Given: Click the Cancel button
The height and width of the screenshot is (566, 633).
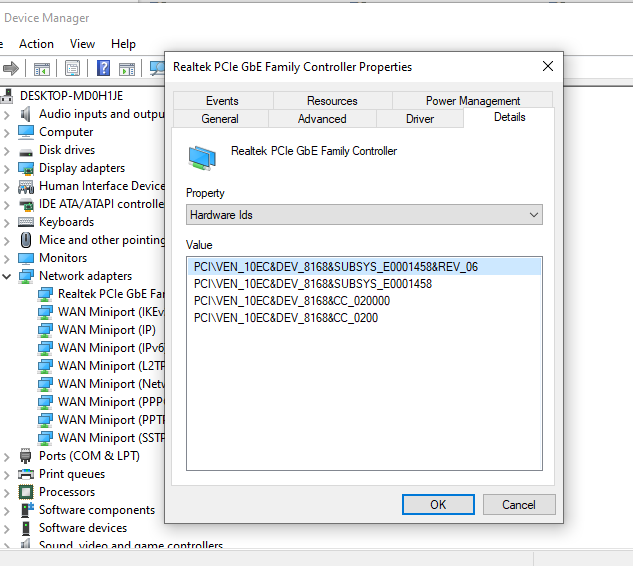Looking at the screenshot, I should point(519,505).
